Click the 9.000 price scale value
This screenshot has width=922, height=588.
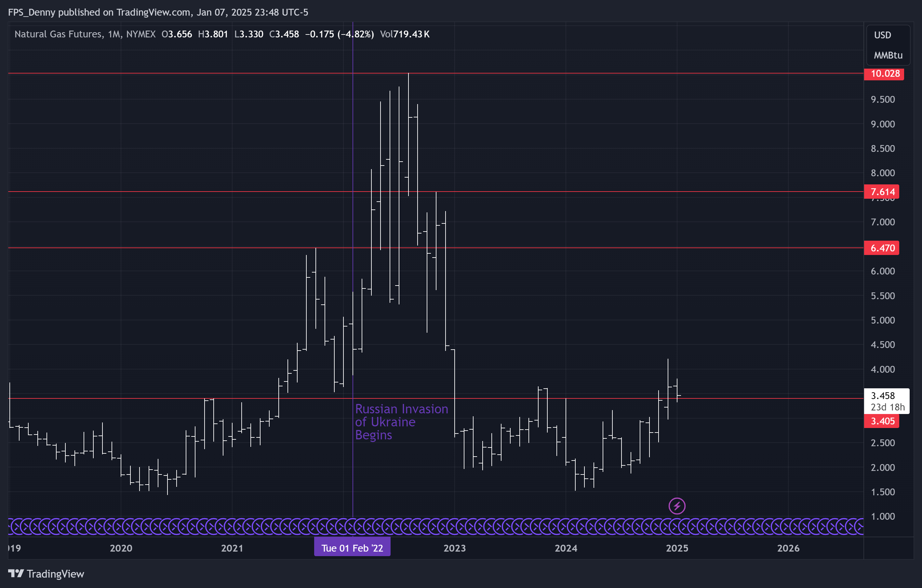(x=883, y=124)
